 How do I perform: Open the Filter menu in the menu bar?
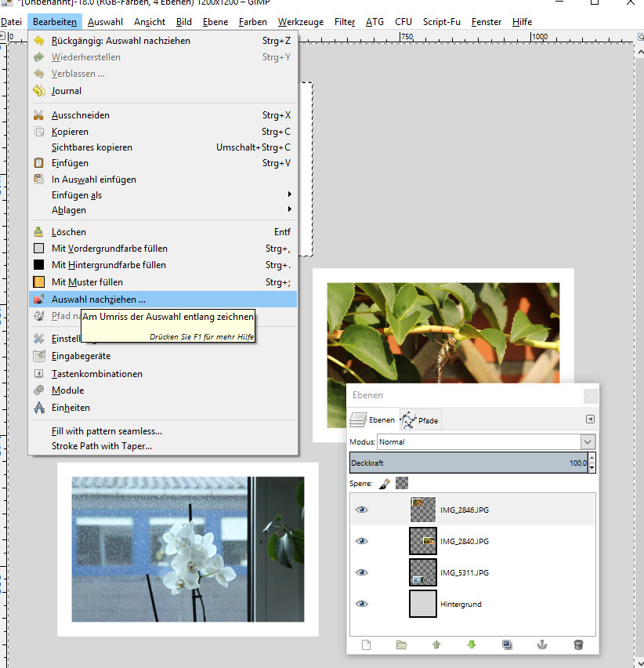345,22
